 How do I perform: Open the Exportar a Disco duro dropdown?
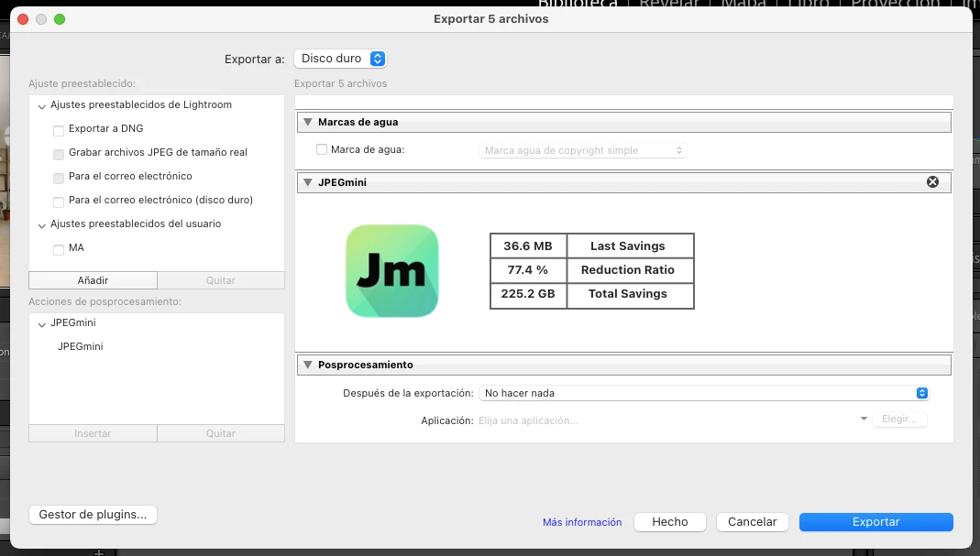[x=340, y=58]
